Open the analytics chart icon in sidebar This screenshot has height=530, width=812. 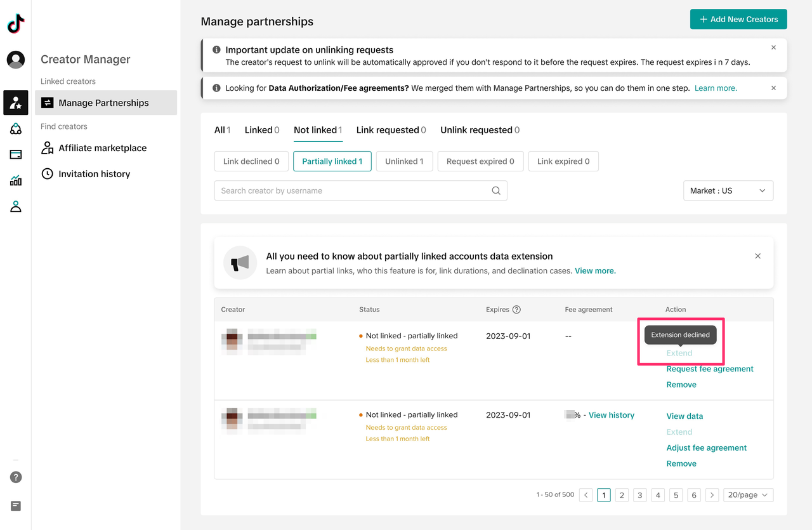(16, 181)
